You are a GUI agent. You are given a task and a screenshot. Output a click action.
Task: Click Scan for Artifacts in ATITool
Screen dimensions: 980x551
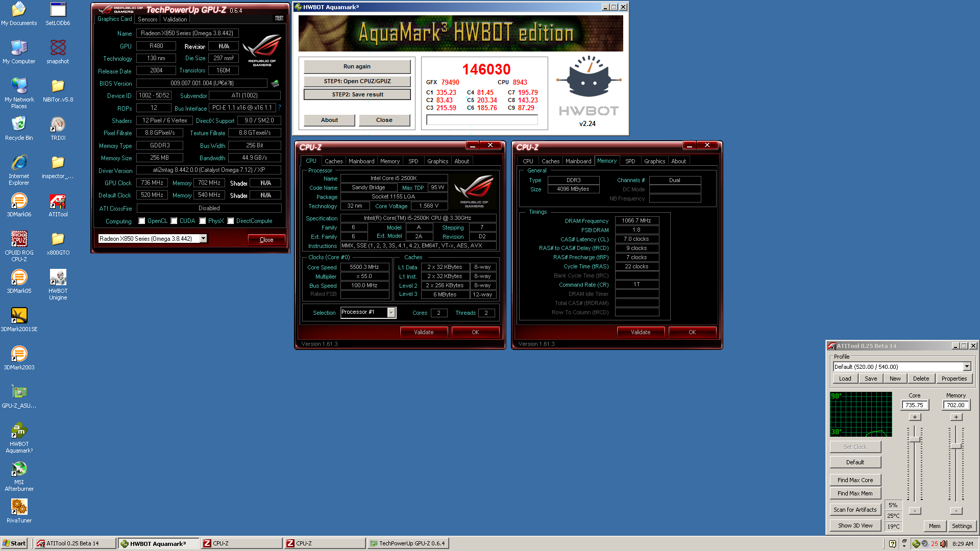[x=855, y=510]
